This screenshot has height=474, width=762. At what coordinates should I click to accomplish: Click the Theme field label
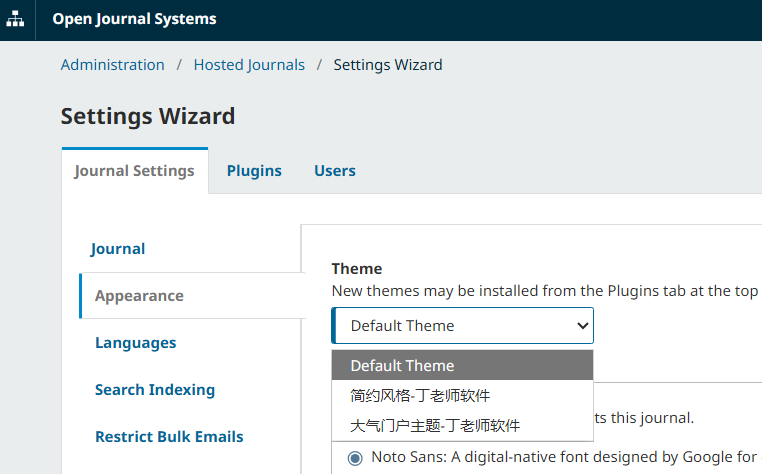(356, 269)
